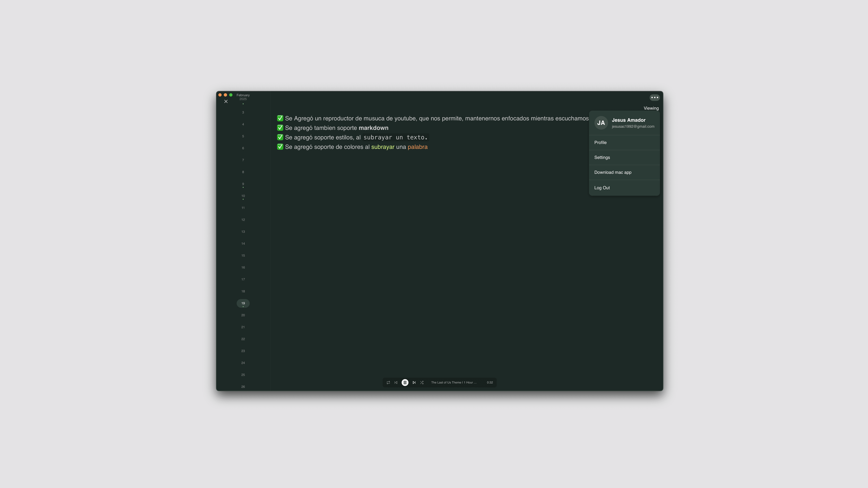The width and height of the screenshot is (868, 488).
Task: Pause the currently playing music
Action: 405,382
